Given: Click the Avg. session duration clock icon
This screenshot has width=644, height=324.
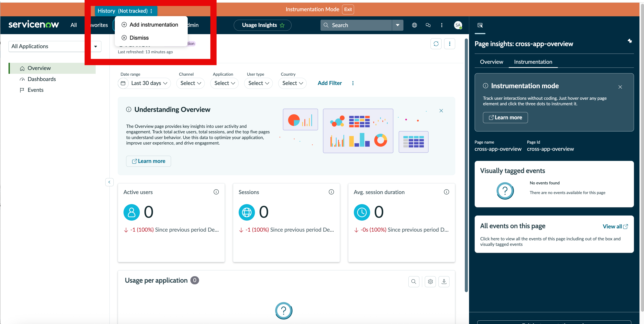Looking at the screenshot, I should pyautogui.click(x=362, y=213).
